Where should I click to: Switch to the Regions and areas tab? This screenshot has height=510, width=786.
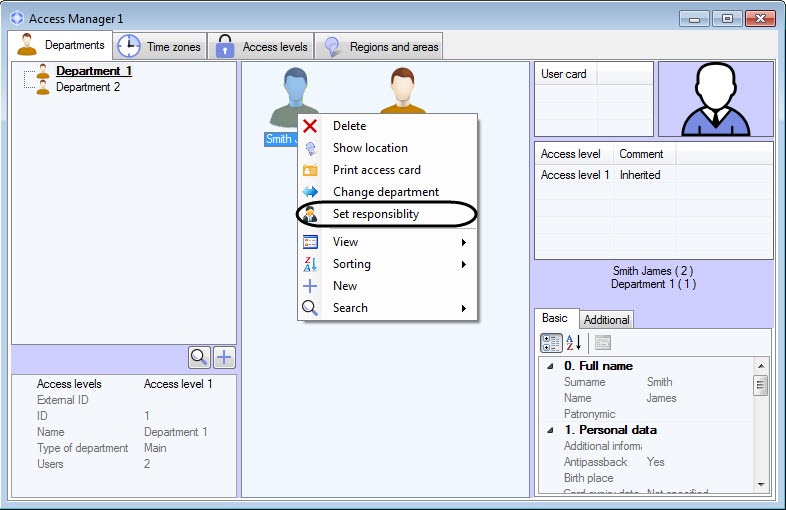click(378, 47)
